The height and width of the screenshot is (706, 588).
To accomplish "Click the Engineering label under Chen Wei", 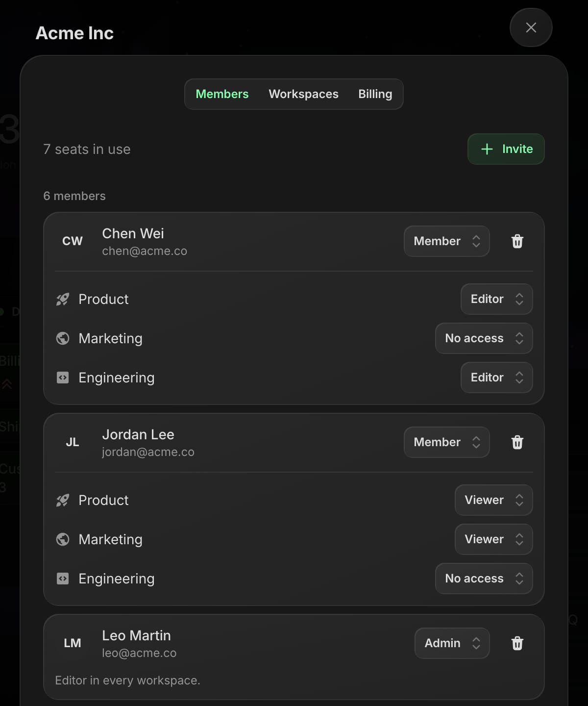I will pyautogui.click(x=117, y=378).
